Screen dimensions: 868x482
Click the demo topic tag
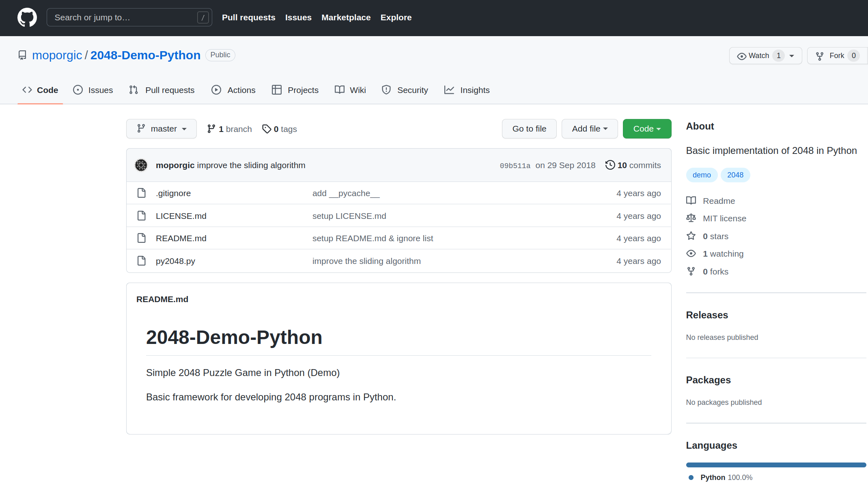[x=702, y=175]
